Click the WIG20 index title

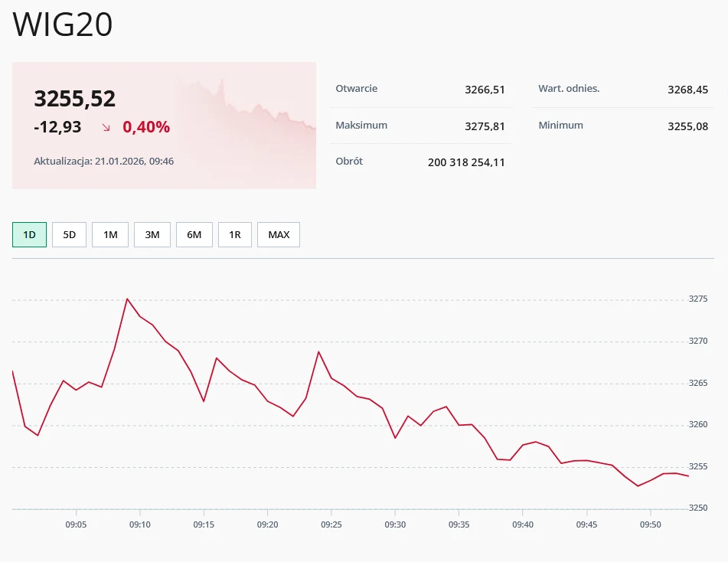click(x=63, y=25)
